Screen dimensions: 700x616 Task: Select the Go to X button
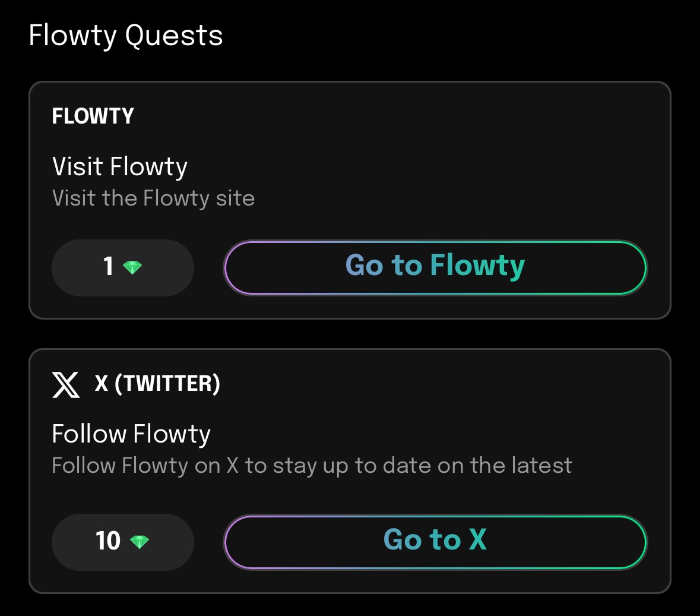(435, 542)
